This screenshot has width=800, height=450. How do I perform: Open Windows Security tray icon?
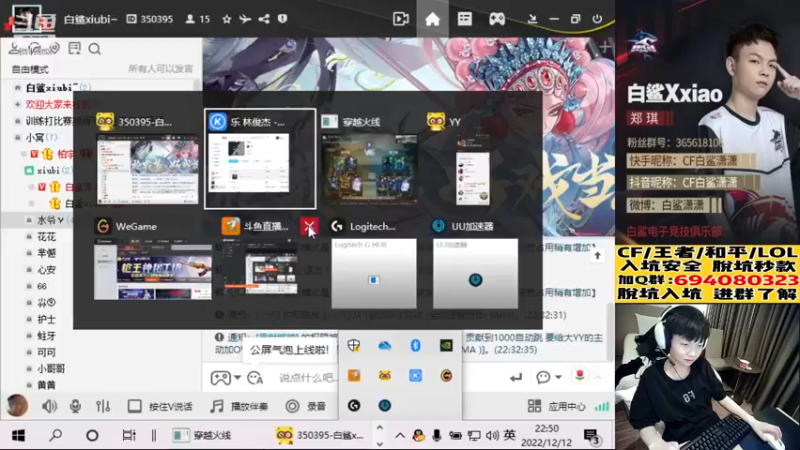tap(354, 345)
